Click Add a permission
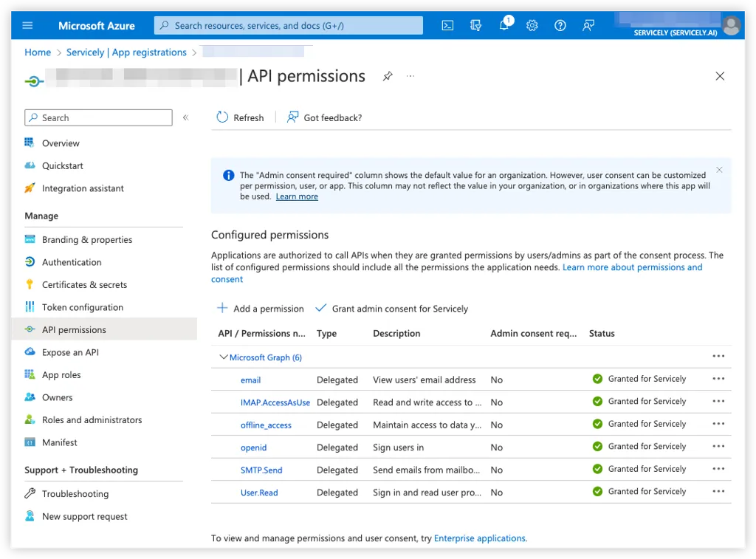 261,309
